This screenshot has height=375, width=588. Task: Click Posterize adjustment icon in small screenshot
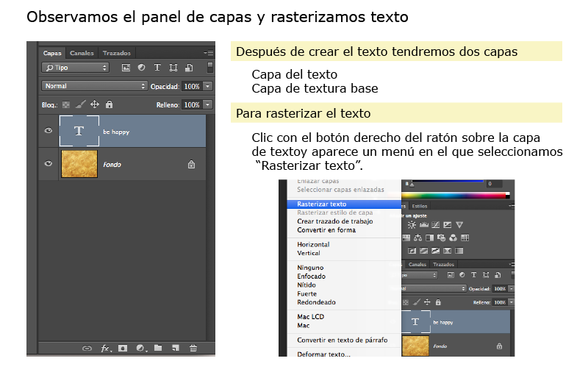(x=424, y=251)
